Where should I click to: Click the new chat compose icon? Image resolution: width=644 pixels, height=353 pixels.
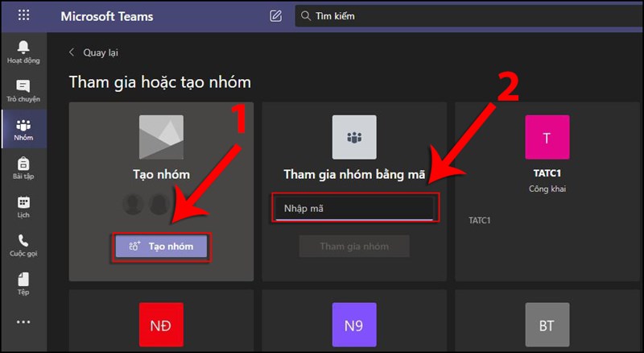click(276, 15)
